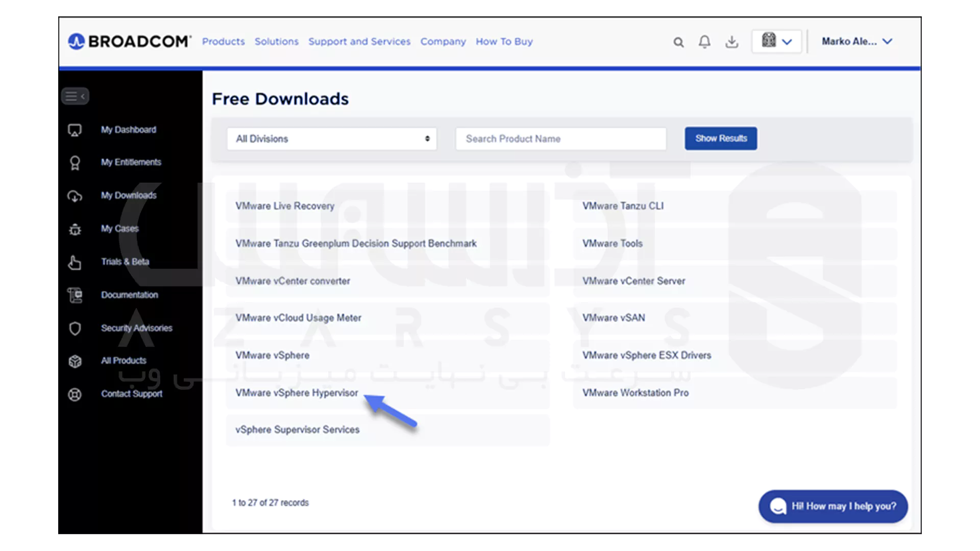
Task: Open the All Divisions dropdown
Action: pos(331,138)
